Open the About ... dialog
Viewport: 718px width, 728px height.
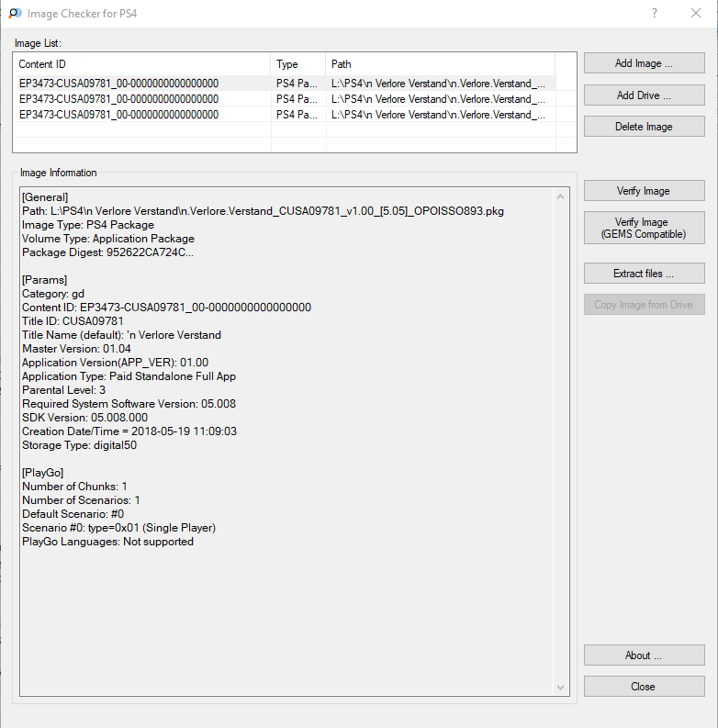(645, 655)
